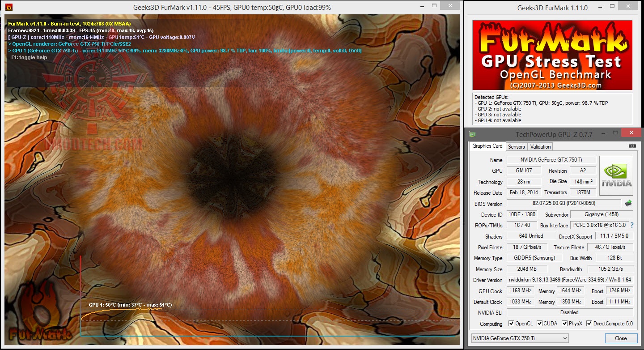The image size is (644, 350).
Task: Click the DirectX Support value 11.1 / SM5.0
Action: (x=614, y=236)
